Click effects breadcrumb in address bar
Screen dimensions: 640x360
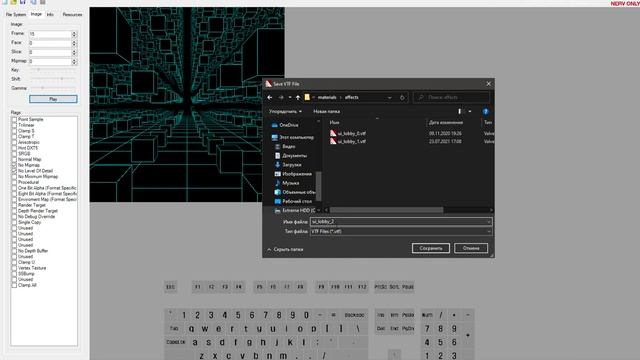(x=352, y=98)
